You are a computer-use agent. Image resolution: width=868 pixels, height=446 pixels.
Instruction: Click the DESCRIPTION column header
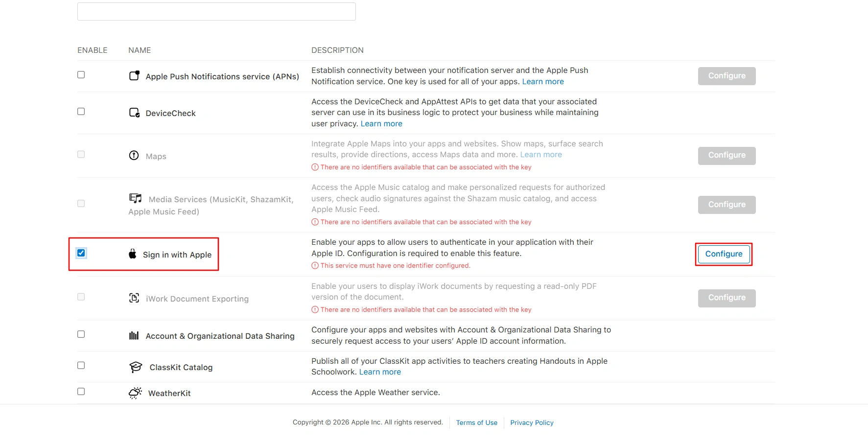(x=337, y=50)
